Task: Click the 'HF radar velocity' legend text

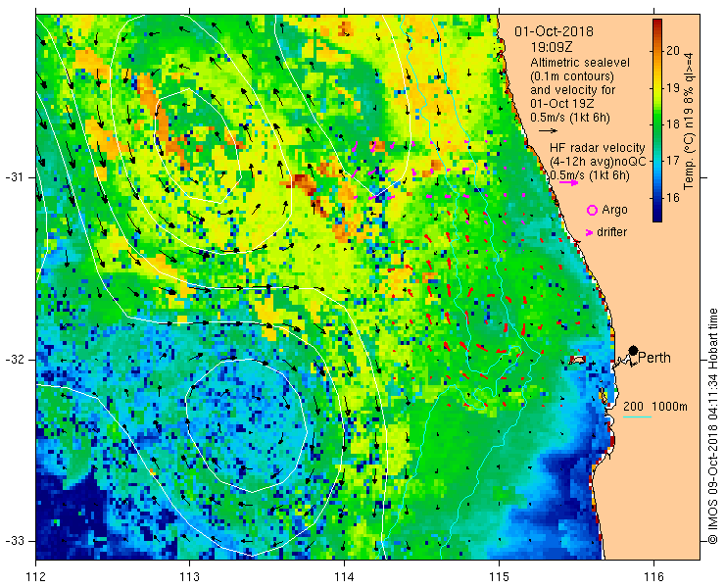Action: 598,148
